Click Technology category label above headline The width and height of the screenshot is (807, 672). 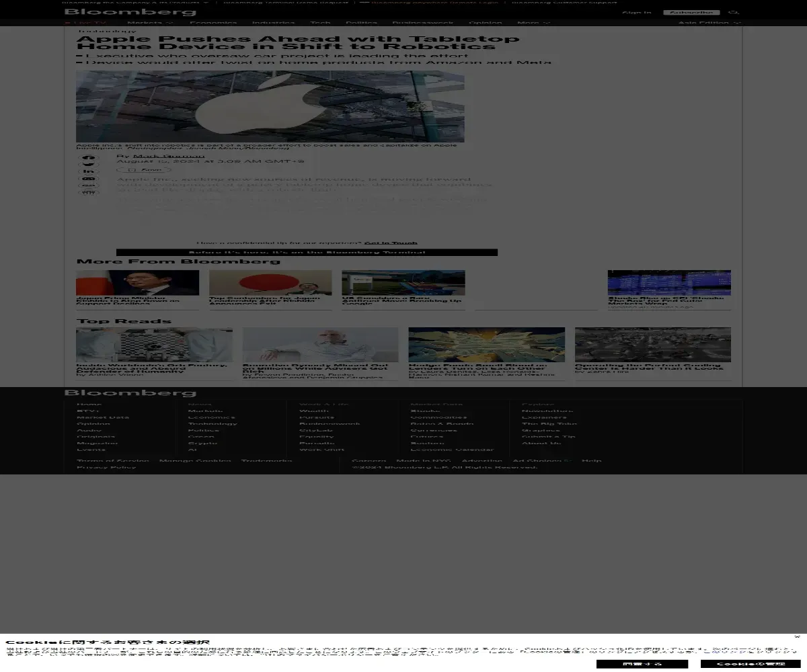tap(106, 31)
